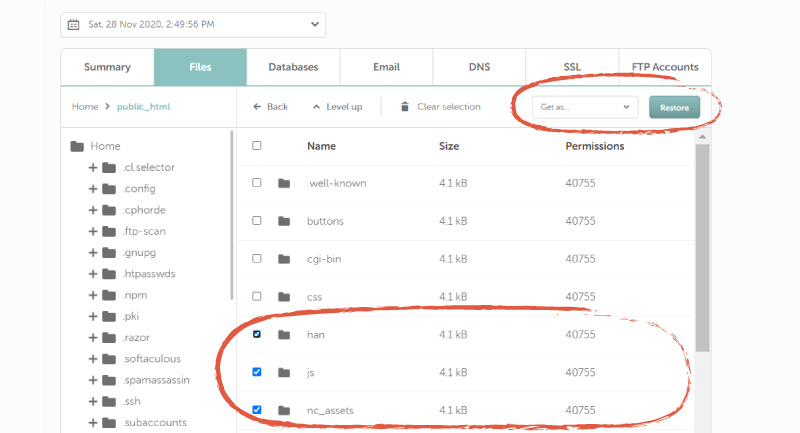Check the .well-known folder checkbox
Viewport: 800px width, 433px height.
point(257,183)
